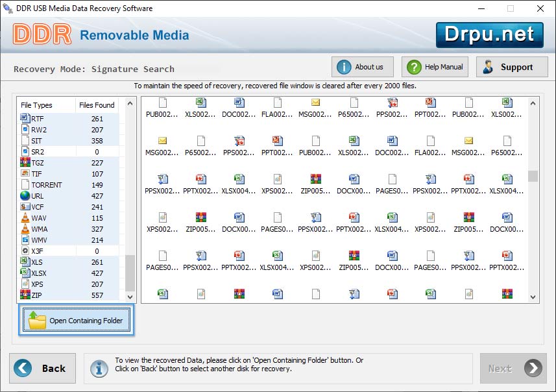Select the WMA cone icon

click(25, 228)
